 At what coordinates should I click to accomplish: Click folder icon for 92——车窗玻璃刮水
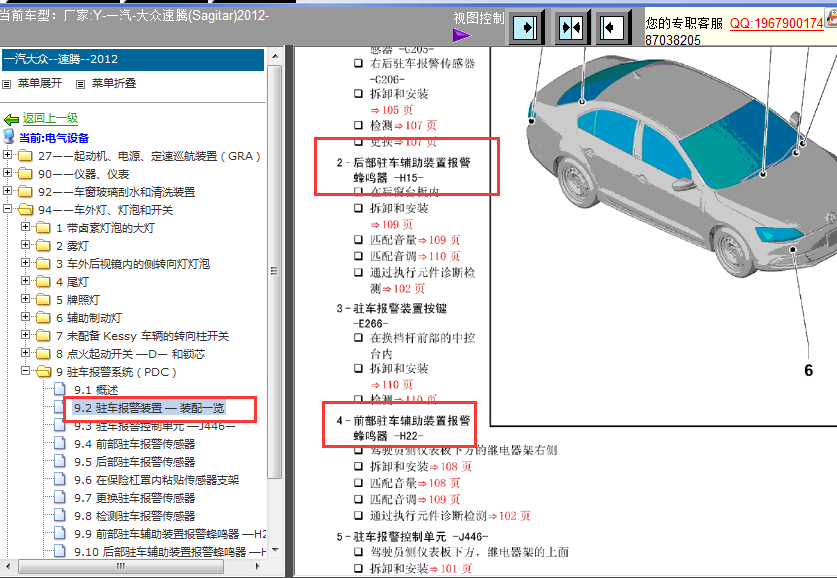tap(25, 192)
